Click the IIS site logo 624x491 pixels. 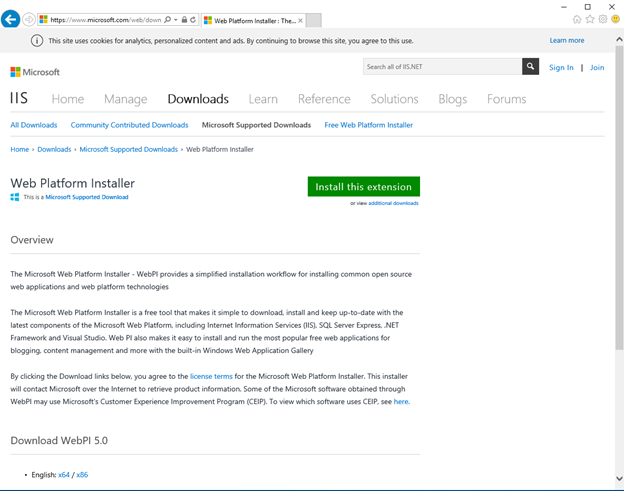(19, 98)
